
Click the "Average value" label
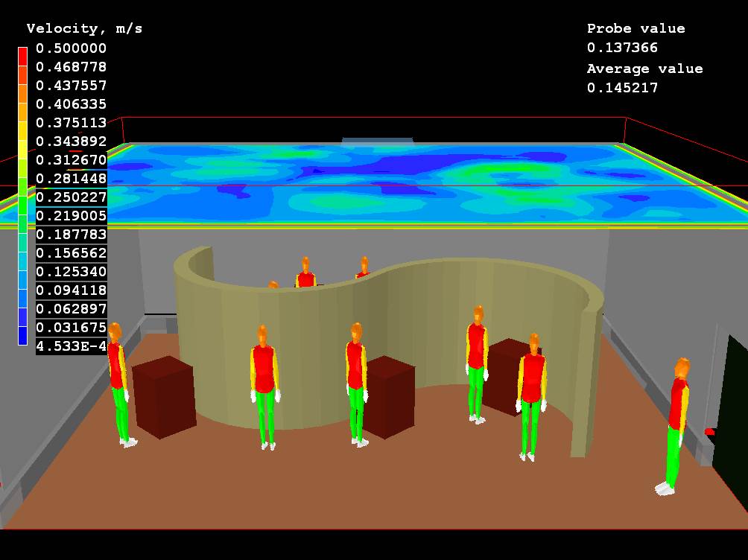[645, 69]
